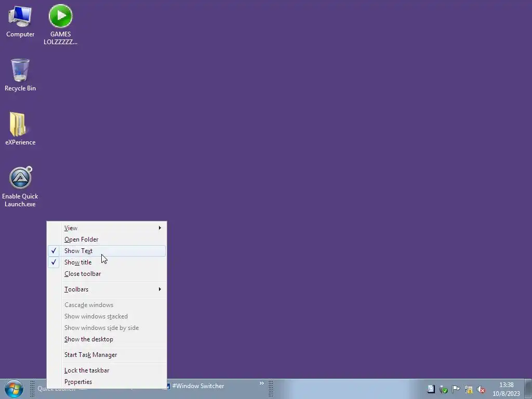Screen dimensions: 532x399
Task: Click the muted volume speaker tray icon
Action: [x=481, y=389]
